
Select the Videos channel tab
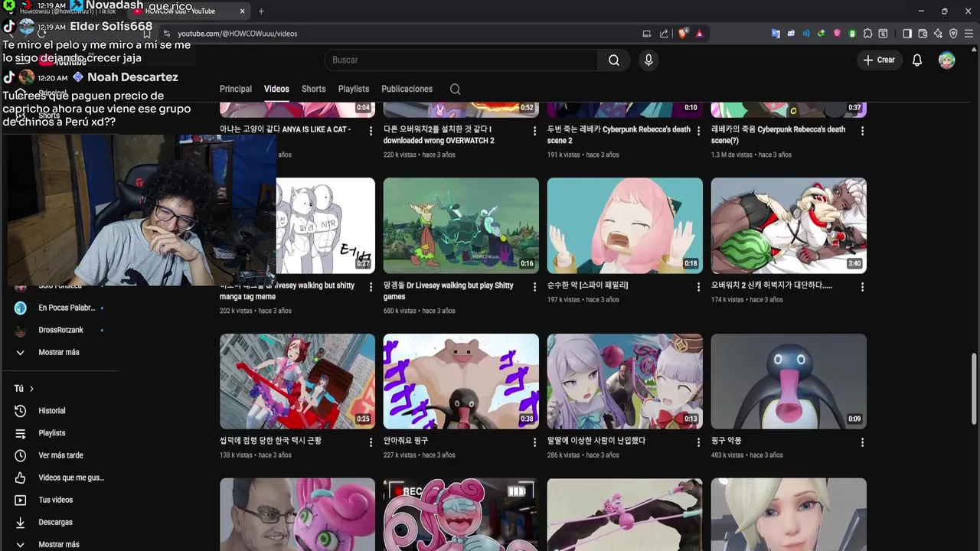[x=276, y=89]
